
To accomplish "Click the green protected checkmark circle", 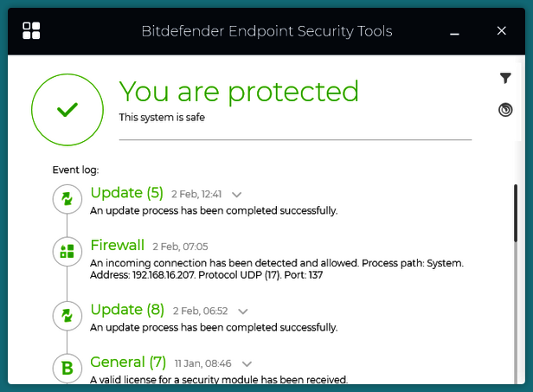I will 67,109.
